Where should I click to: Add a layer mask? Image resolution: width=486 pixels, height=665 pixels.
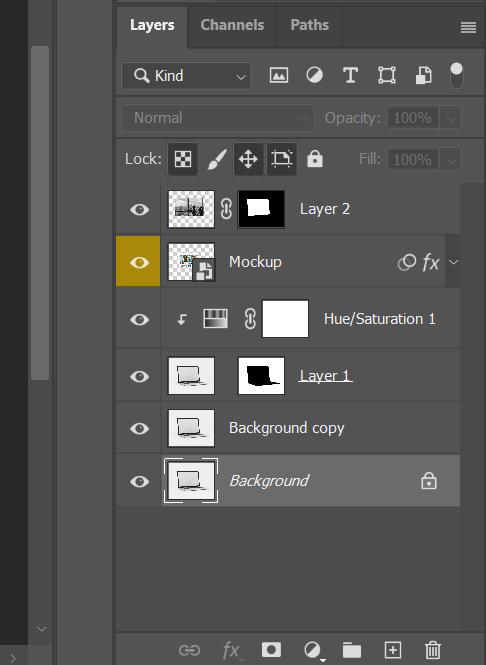pos(271,649)
